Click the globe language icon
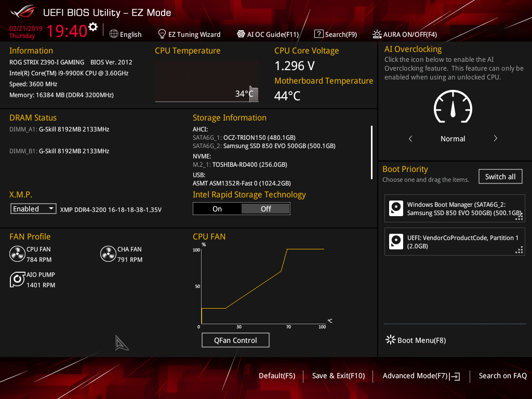This screenshot has width=532, height=399. pyautogui.click(x=114, y=34)
